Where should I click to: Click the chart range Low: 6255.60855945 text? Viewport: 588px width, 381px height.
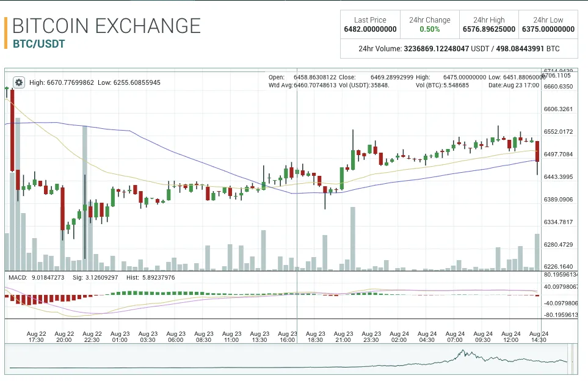[x=129, y=82]
